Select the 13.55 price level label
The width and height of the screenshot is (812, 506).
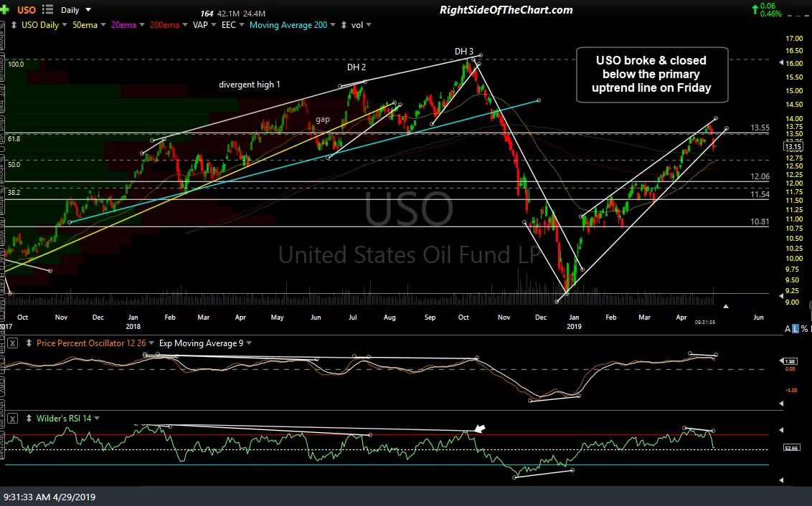point(760,128)
